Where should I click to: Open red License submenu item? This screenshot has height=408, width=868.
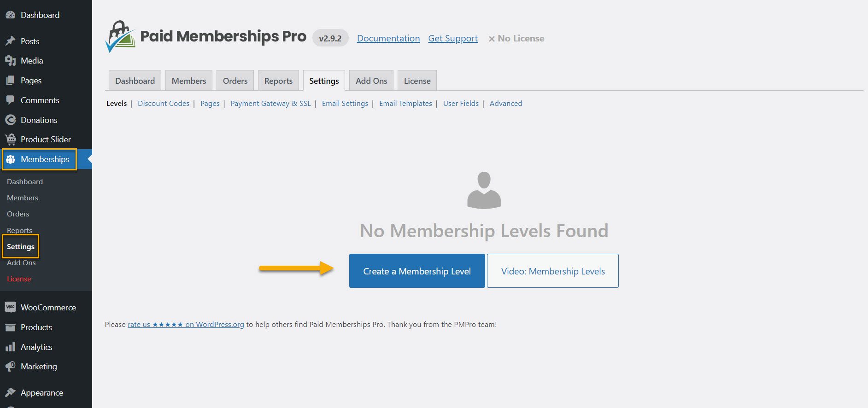[19, 279]
